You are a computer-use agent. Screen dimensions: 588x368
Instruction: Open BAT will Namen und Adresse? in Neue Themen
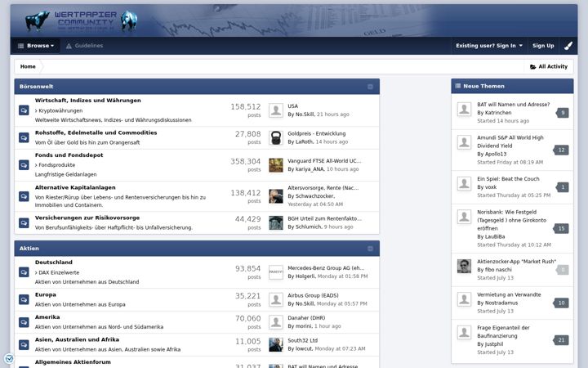[x=514, y=105]
